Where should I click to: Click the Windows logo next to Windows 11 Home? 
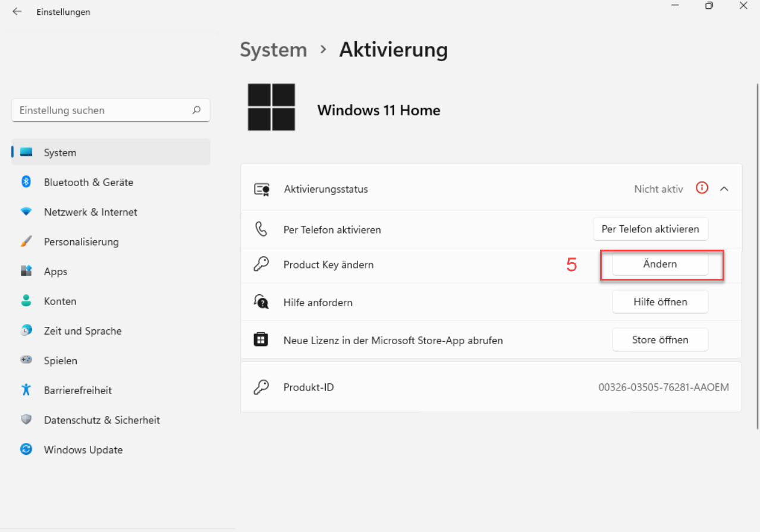click(272, 107)
